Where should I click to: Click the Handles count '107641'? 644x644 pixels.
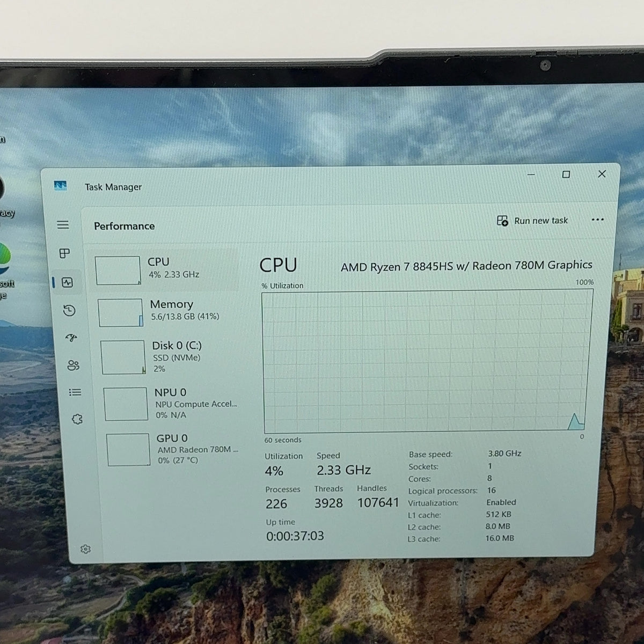pyautogui.click(x=378, y=503)
